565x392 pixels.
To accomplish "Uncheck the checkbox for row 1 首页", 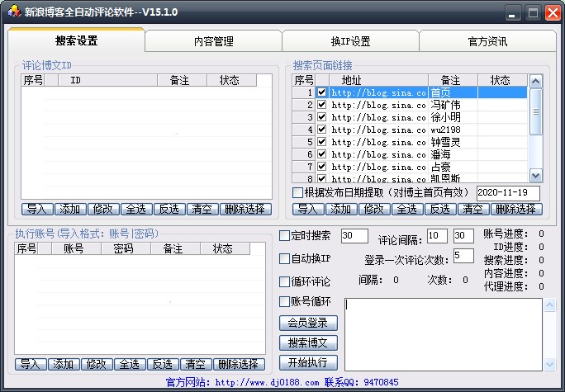I will 321,92.
